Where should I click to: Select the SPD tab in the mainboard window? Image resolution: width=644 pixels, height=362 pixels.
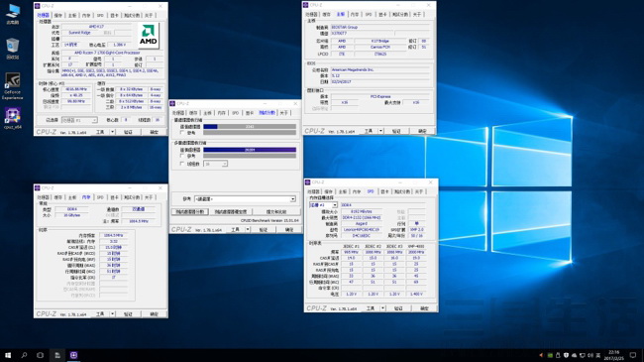coord(369,15)
